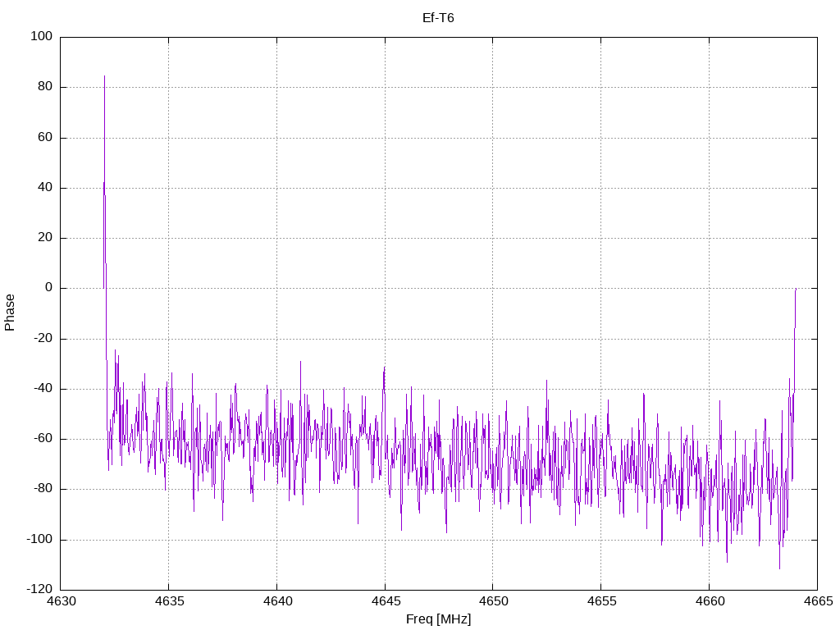Click the -60 y-axis tick label
Screen dimensions: 840x630
[x=43, y=439]
